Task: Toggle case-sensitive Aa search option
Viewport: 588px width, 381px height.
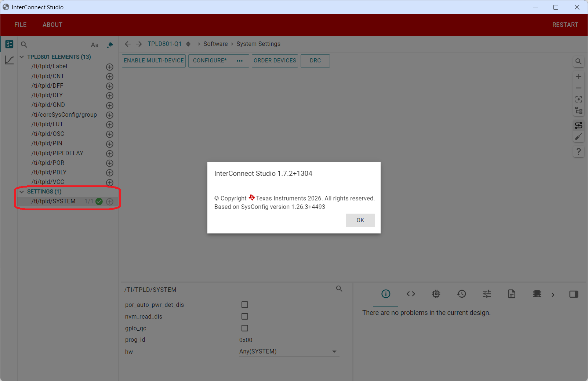Action: (95, 45)
